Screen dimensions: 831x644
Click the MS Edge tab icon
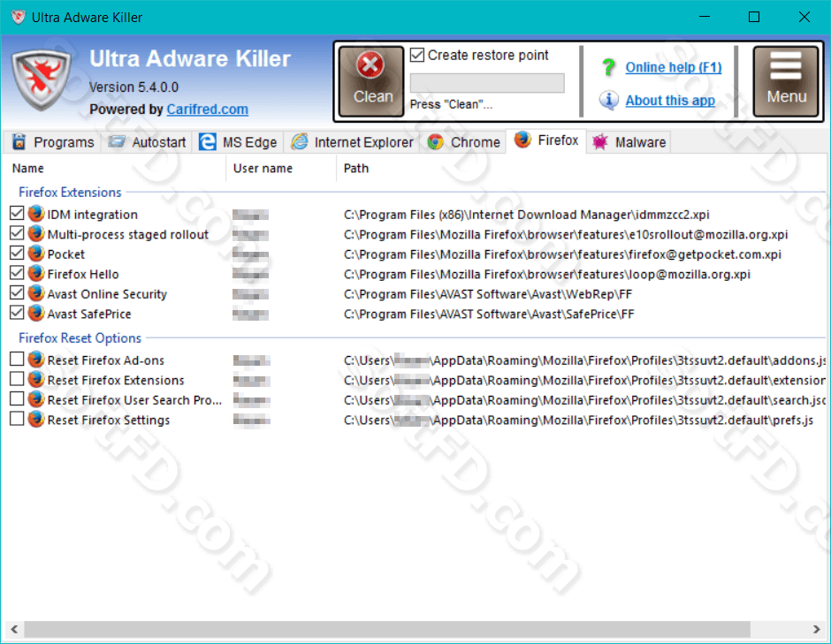click(207, 141)
